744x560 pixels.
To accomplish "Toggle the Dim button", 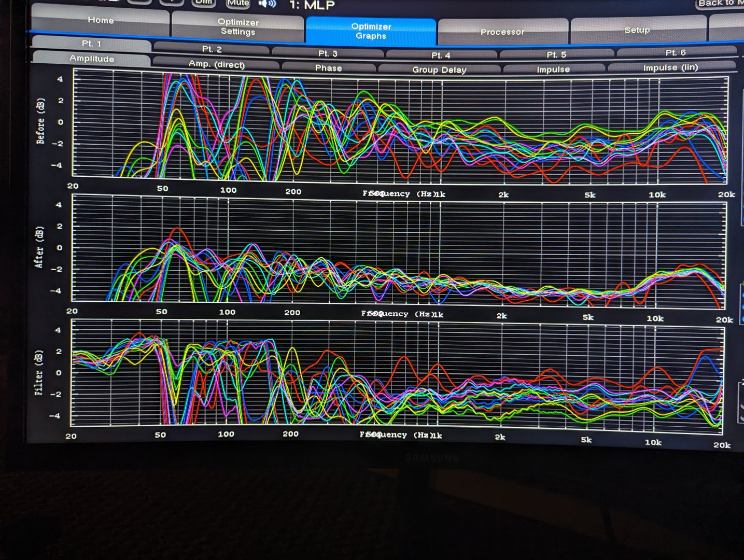I will pos(204,3).
